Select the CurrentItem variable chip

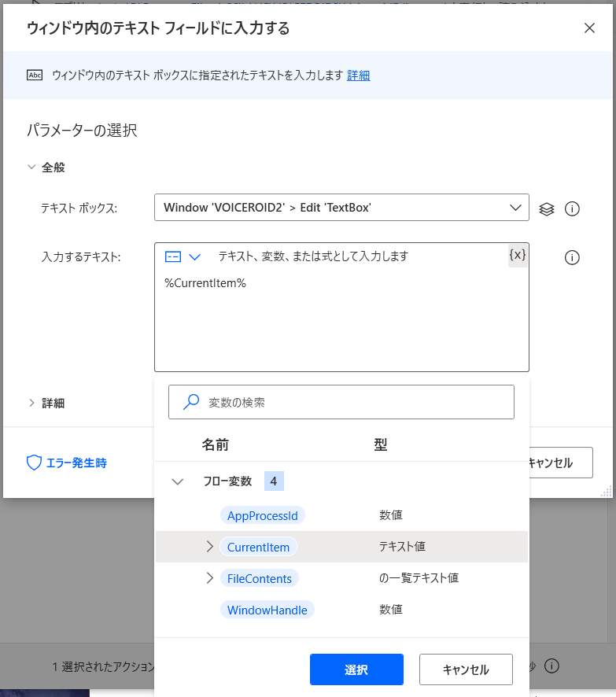(258, 547)
